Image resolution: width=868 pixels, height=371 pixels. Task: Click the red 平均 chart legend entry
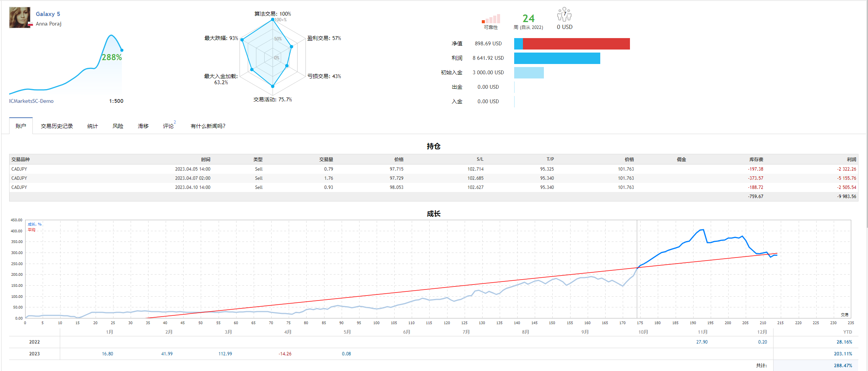[32, 230]
